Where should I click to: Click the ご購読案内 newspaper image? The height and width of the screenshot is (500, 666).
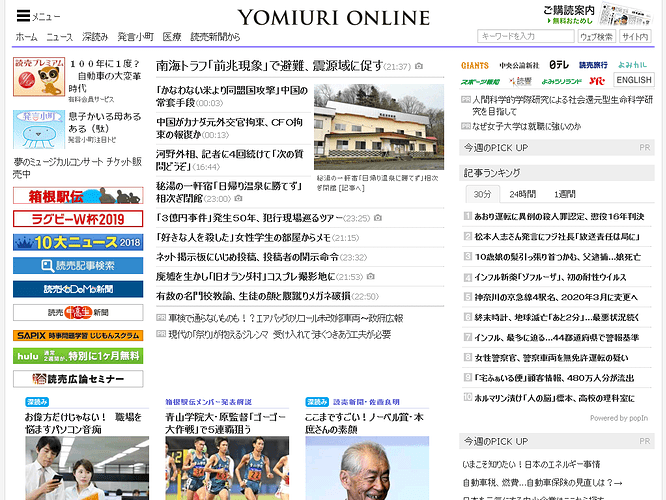pos(624,14)
